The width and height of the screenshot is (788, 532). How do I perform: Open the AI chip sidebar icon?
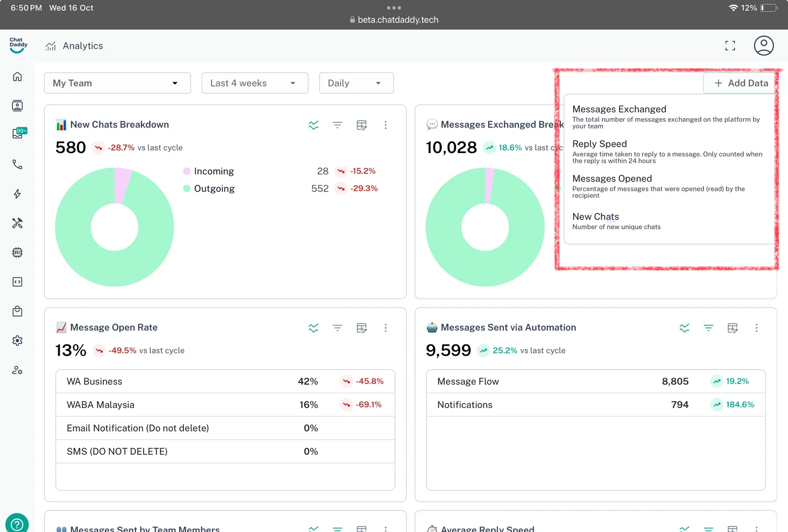coord(17,252)
